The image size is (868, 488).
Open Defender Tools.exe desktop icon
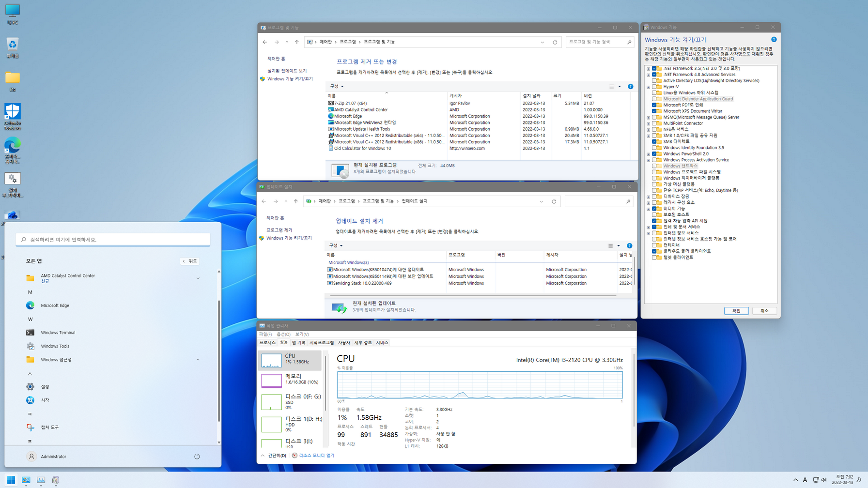pos(12,117)
